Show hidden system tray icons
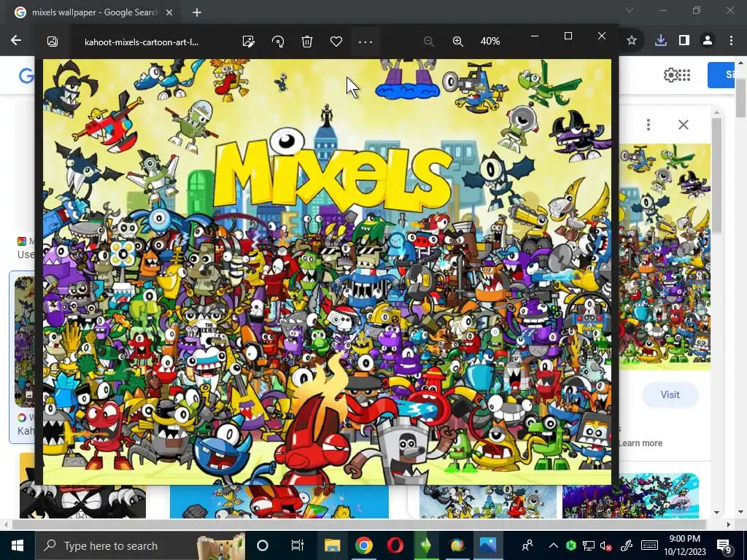Image resolution: width=747 pixels, height=560 pixels. (x=553, y=545)
